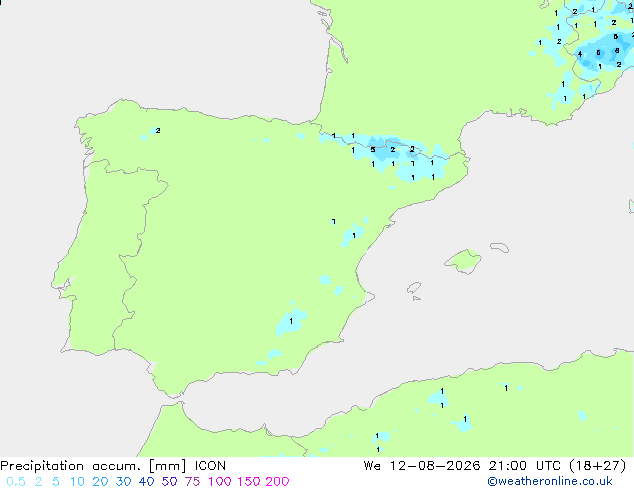
Task: Select the 30 mm legend value
Action: coord(123,482)
